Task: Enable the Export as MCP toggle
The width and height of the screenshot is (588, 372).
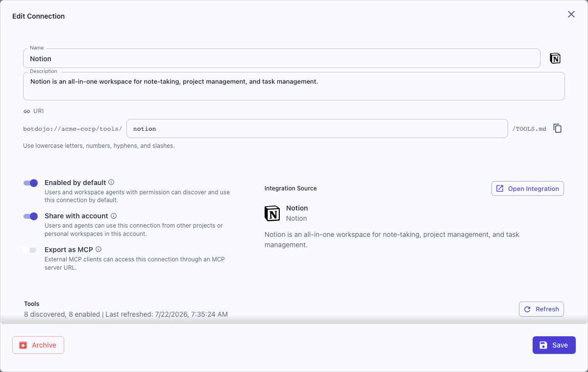Action: tap(29, 250)
